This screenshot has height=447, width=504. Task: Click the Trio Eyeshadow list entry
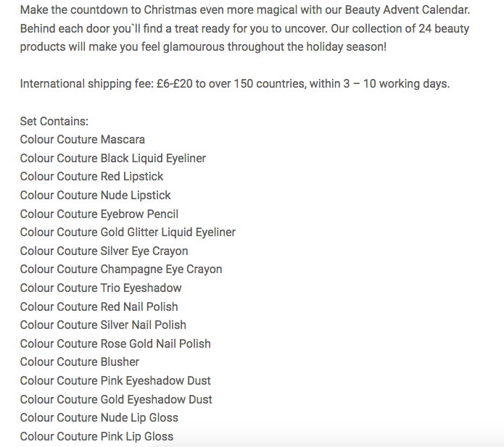(x=101, y=288)
